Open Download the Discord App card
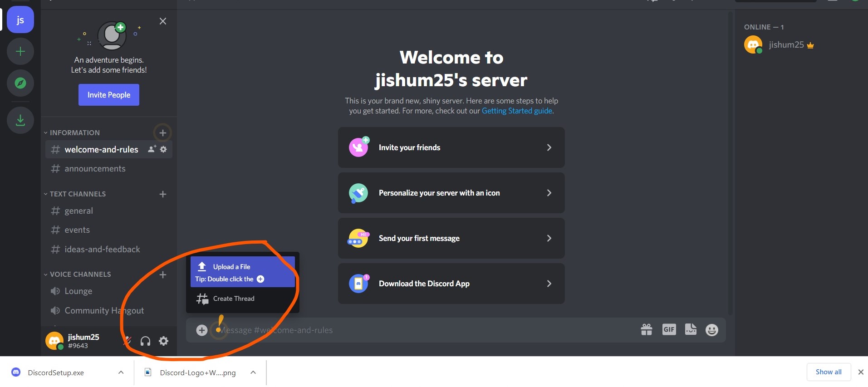 [x=451, y=284]
